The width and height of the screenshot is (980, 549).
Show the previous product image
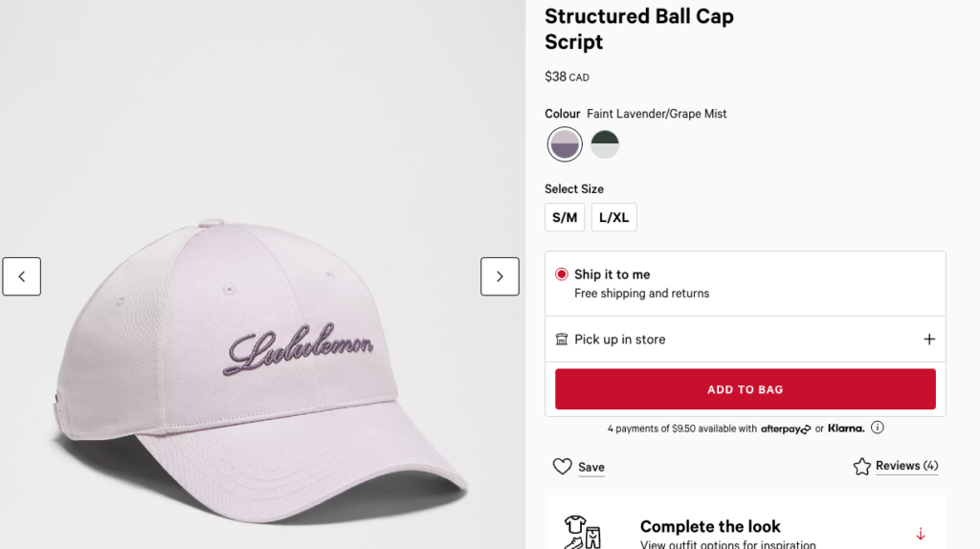[x=21, y=276]
